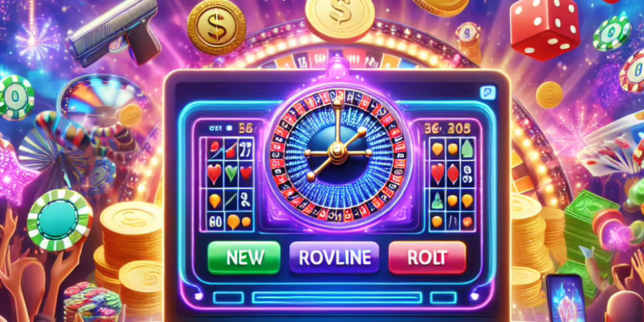Image resolution: width=644 pixels, height=322 pixels.
Task: Select the GO cell in the left grid
Action: (214, 222)
